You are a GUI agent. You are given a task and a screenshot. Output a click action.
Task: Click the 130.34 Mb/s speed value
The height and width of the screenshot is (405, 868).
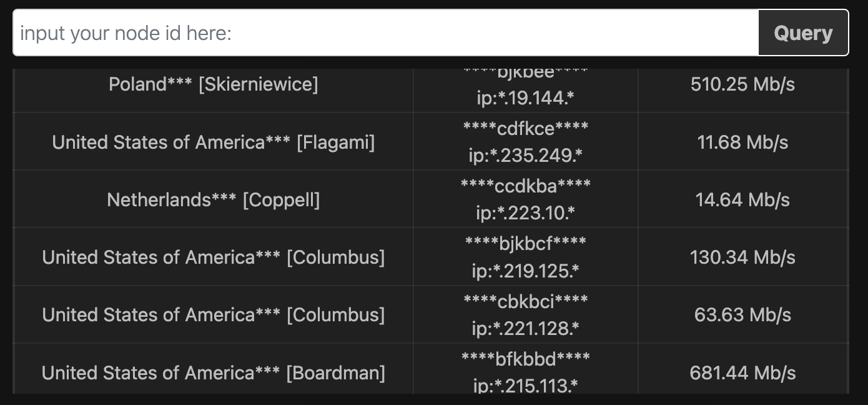click(742, 257)
